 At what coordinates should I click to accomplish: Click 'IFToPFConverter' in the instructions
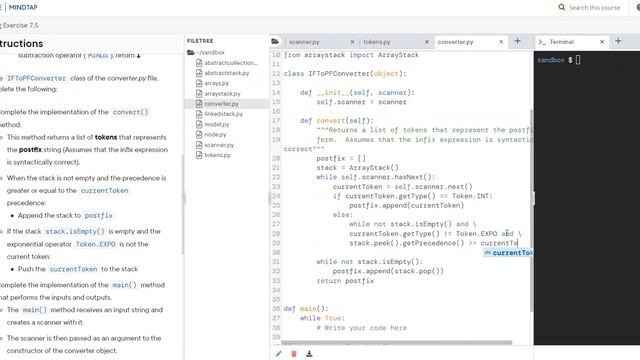pyautogui.click(x=36, y=78)
